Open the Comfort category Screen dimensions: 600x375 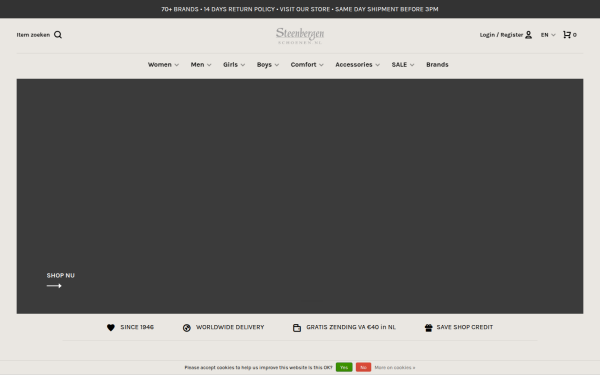click(303, 65)
